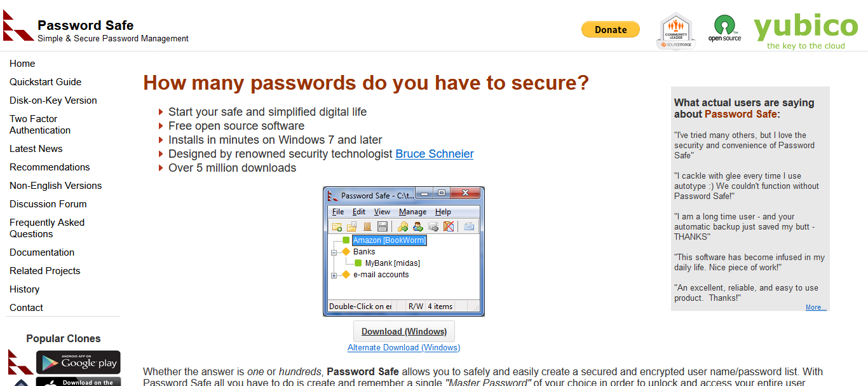
Task: Open the virtual keyboard icon
Action: (468, 226)
